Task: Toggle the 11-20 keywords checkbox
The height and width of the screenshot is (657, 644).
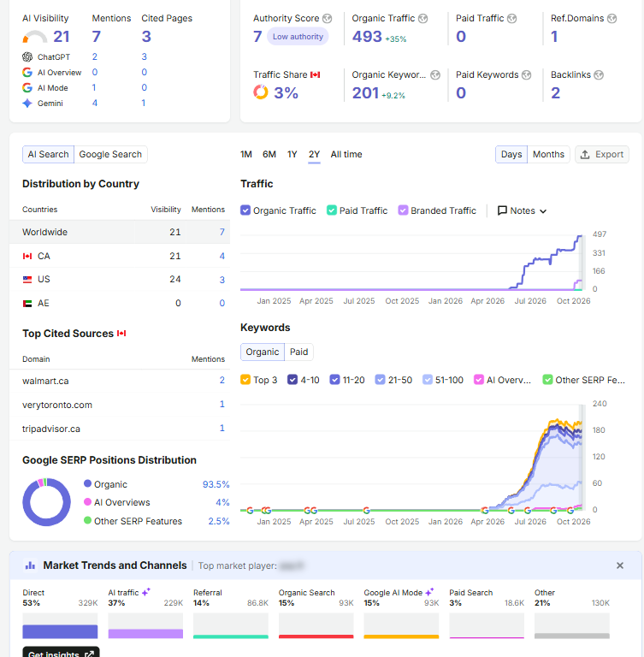Action: (334, 380)
